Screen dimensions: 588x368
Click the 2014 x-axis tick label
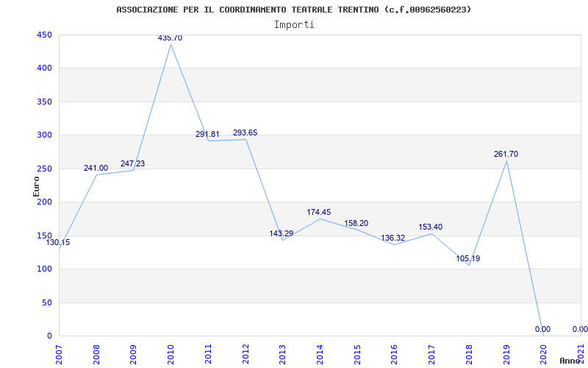320,354
